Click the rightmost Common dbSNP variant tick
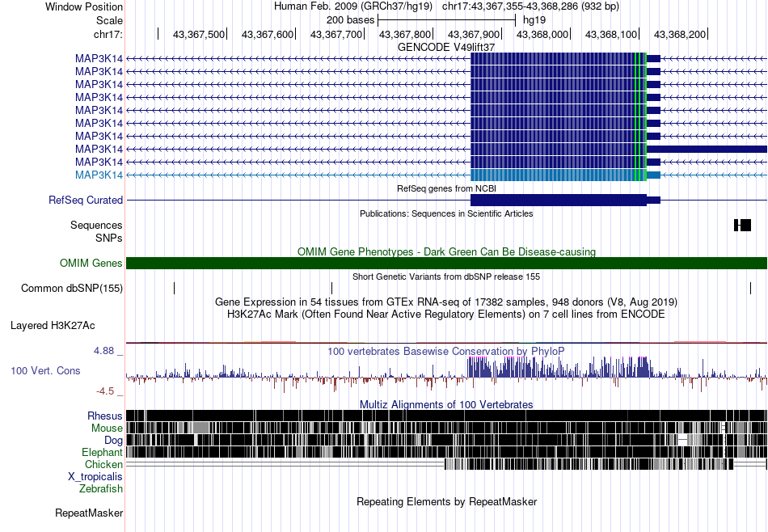 point(750,288)
